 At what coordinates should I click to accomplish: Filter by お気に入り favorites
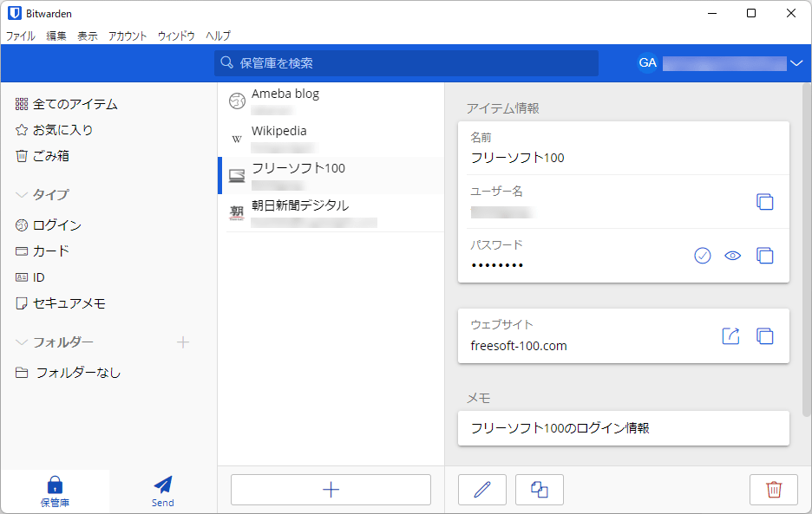(x=55, y=130)
